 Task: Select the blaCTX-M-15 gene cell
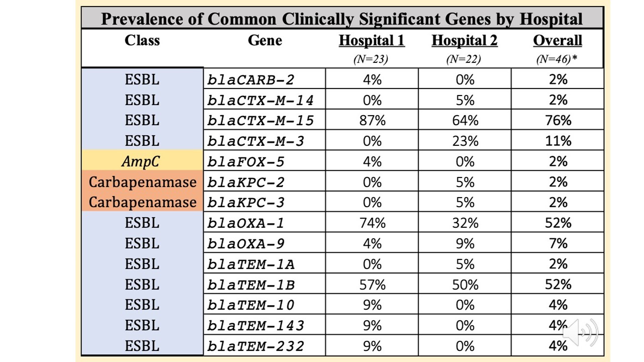(x=260, y=121)
